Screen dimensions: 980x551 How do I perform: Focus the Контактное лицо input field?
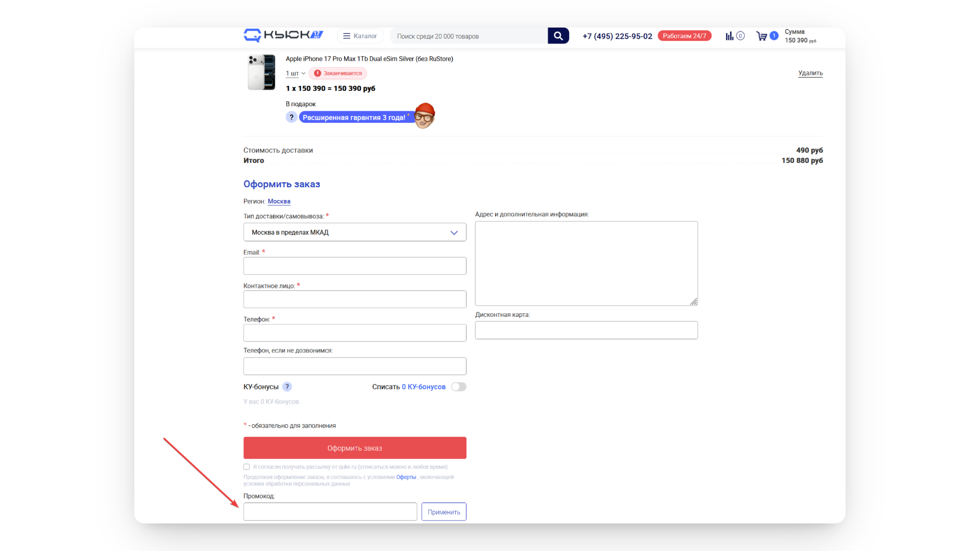tap(355, 299)
